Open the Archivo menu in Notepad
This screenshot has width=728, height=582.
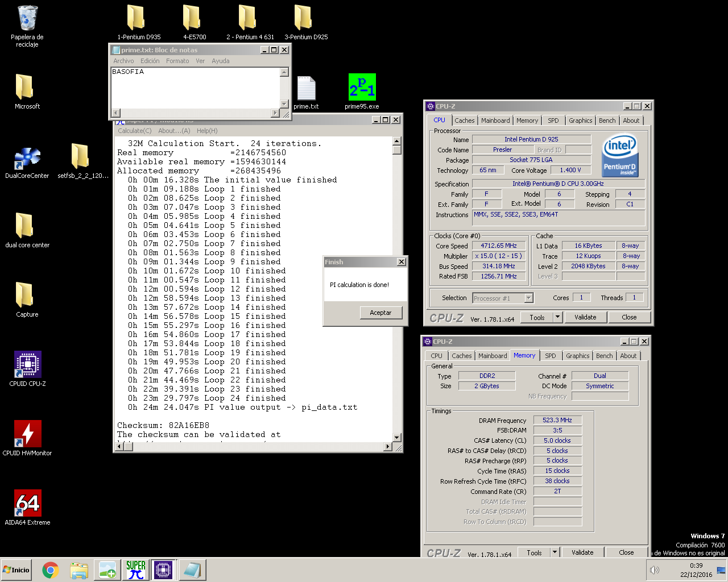tap(123, 61)
